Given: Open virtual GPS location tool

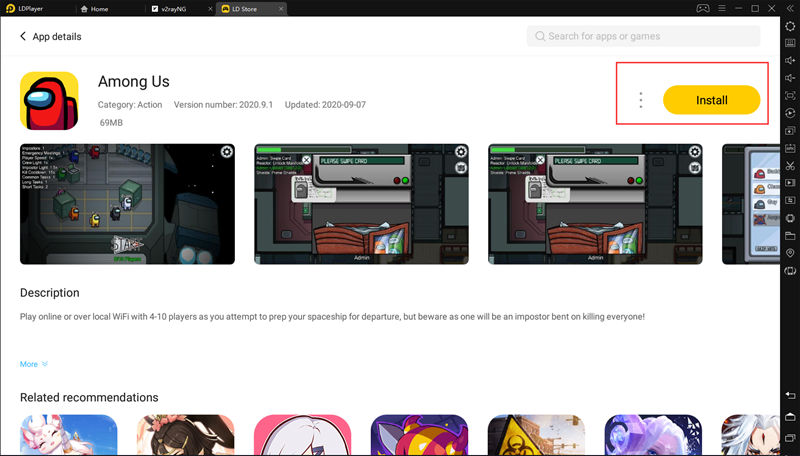Looking at the screenshot, I should (x=790, y=253).
